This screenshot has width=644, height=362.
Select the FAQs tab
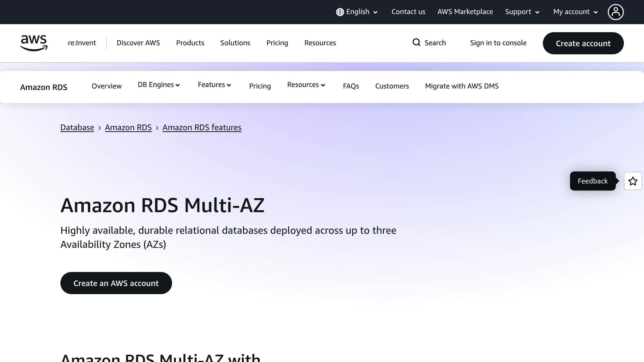pyautogui.click(x=351, y=86)
